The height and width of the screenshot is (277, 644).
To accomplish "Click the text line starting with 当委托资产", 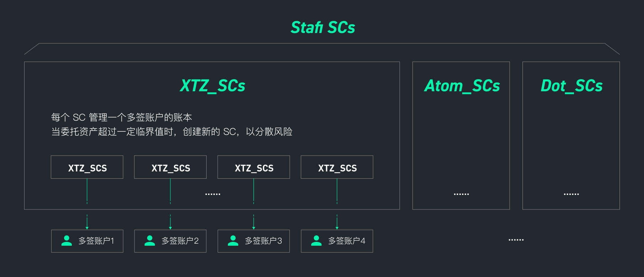I will (172, 132).
